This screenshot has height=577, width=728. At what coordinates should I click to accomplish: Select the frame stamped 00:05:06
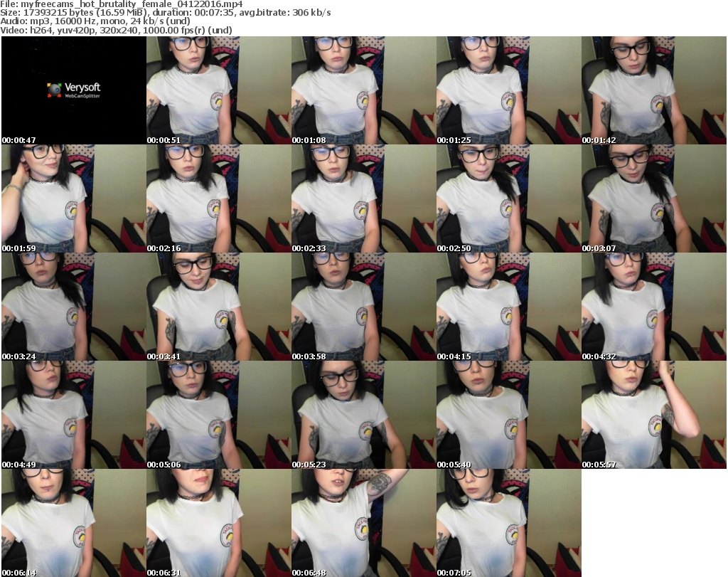(219, 415)
